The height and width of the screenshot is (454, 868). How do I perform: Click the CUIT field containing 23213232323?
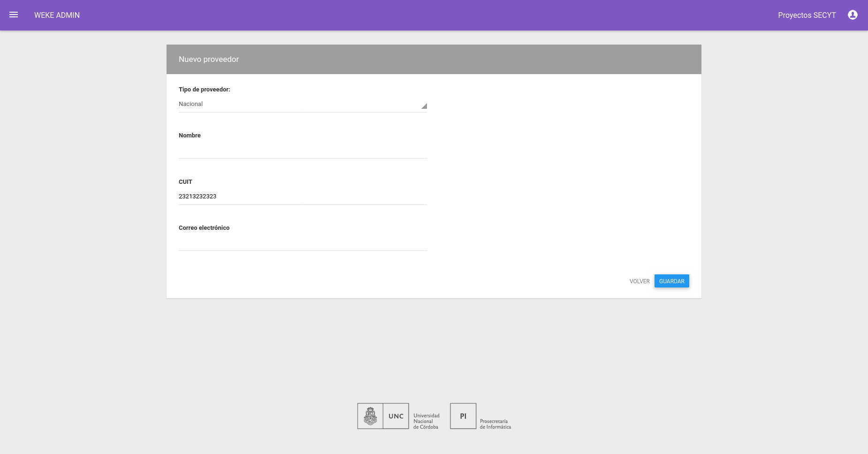pyautogui.click(x=303, y=197)
